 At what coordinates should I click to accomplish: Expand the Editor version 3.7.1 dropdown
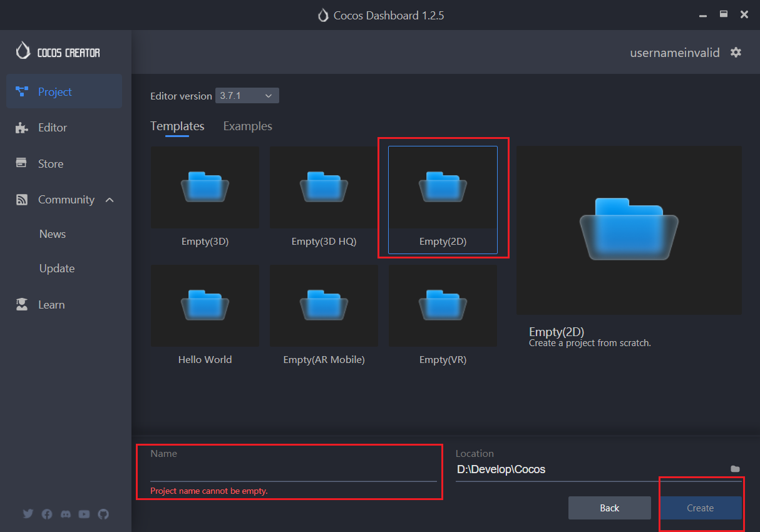click(247, 96)
